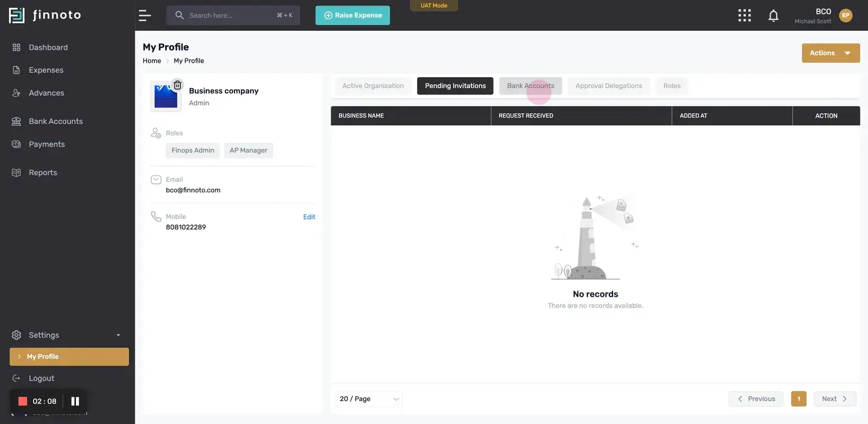Image resolution: width=868 pixels, height=424 pixels.
Task: Click the search magnifier icon
Action: [180, 15]
